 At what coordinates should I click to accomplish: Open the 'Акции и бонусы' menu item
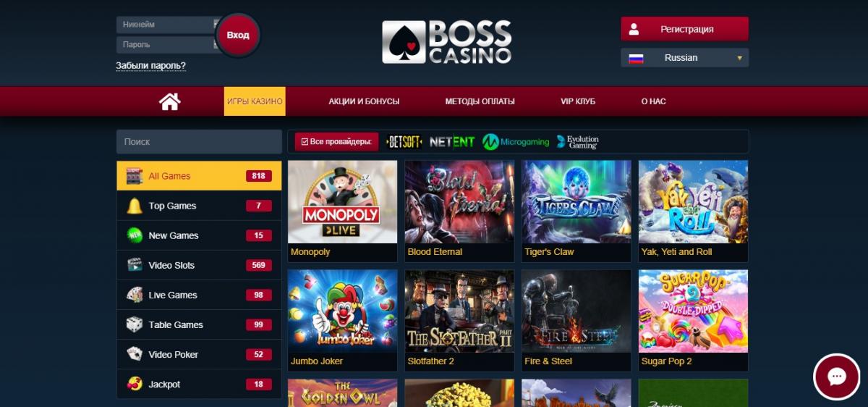[x=364, y=101]
